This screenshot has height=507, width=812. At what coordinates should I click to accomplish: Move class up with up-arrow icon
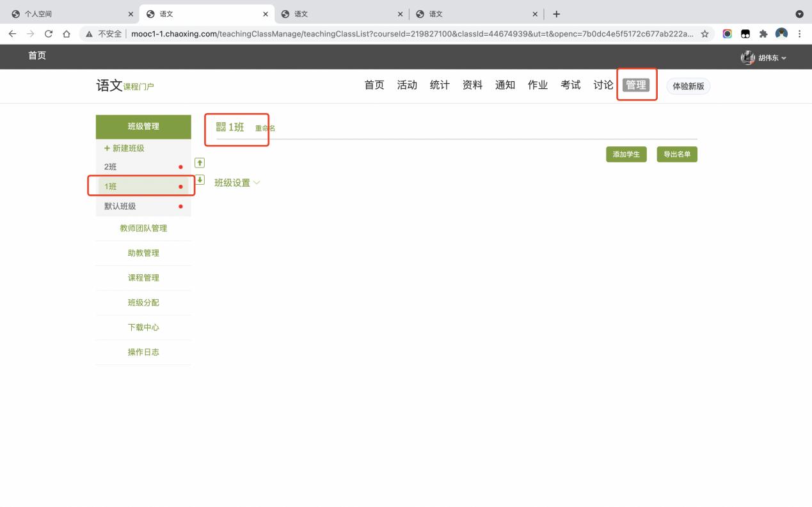(x=199, y=162)
